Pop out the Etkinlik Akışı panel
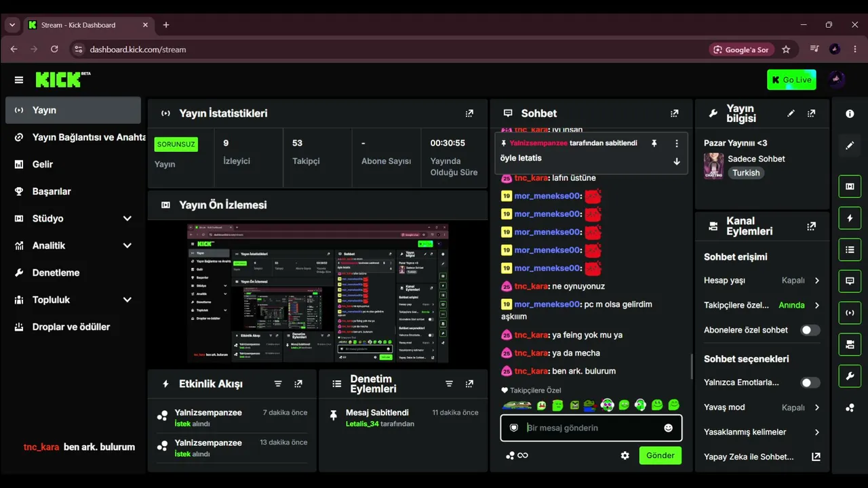 (298, 384)
